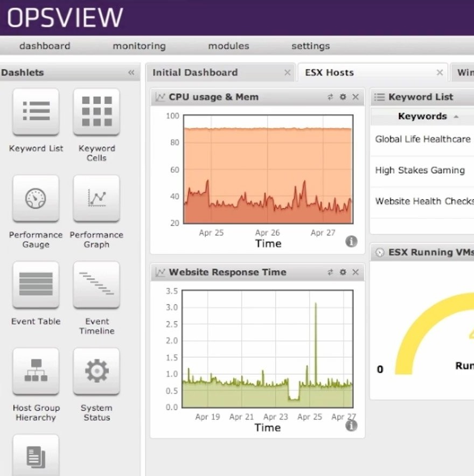The width and height of the screenshot is (474, 476).
Task: Click the documents dashlet icon below Host Group Hierarchy
Action: [x=36, y=456]
